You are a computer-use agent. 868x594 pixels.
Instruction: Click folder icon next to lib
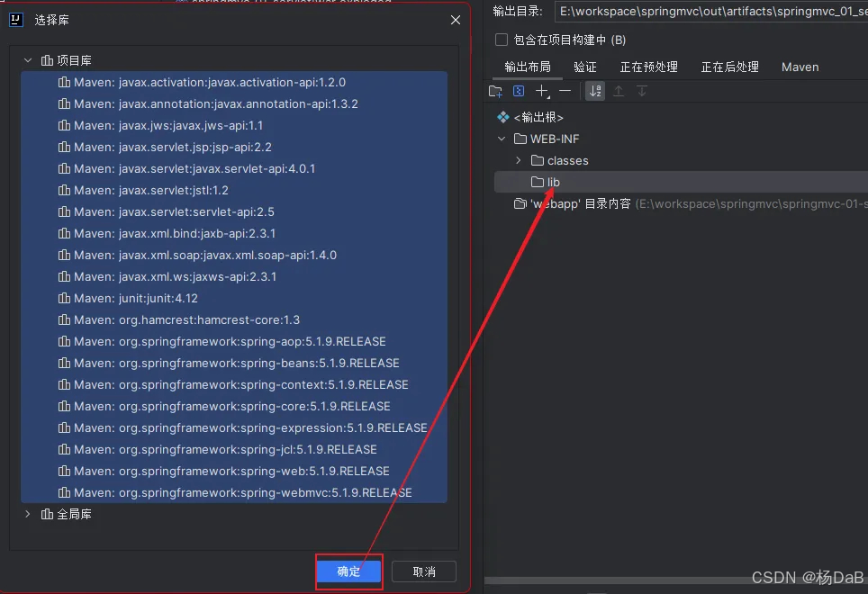537,182
